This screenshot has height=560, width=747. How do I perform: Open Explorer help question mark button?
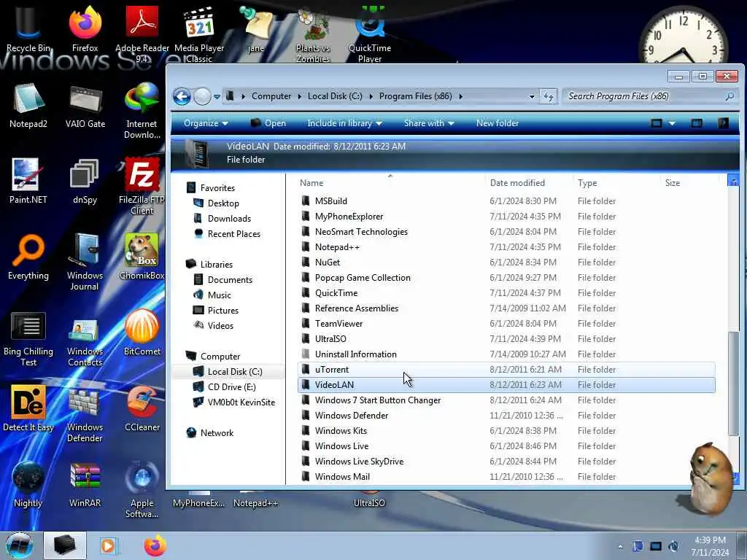pyautogui.click(x=723, y=123)
